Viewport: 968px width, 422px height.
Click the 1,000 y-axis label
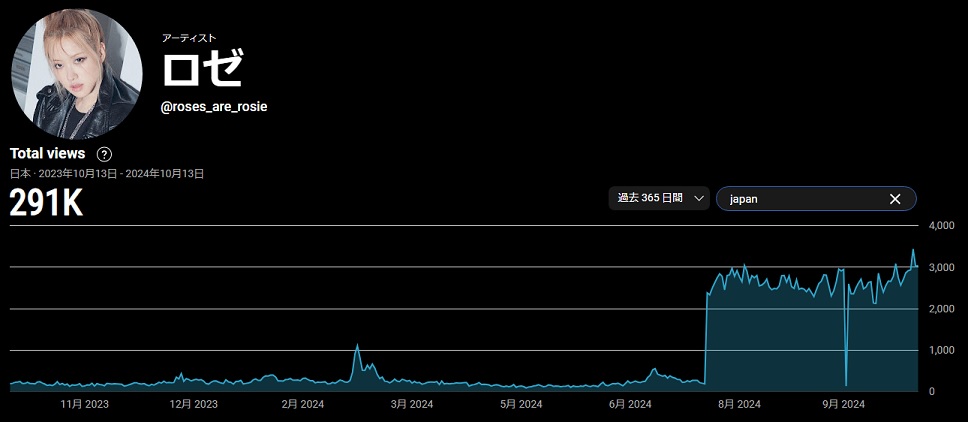[x=944, y=351]
